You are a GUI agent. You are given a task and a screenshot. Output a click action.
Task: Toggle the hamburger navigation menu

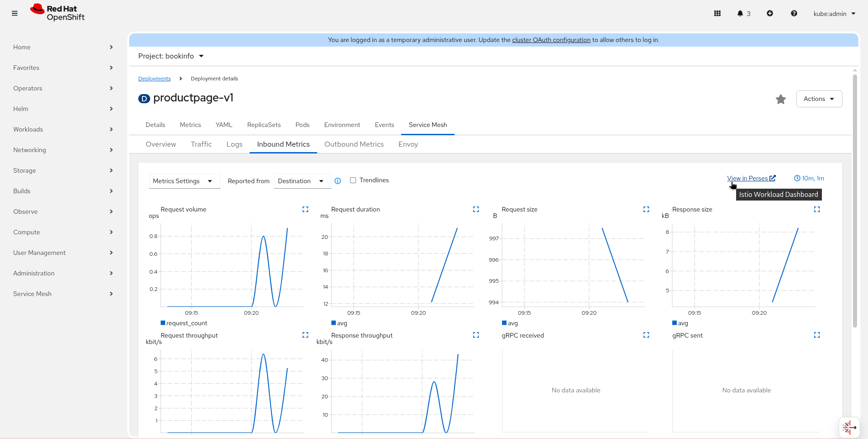coord(15,14)
